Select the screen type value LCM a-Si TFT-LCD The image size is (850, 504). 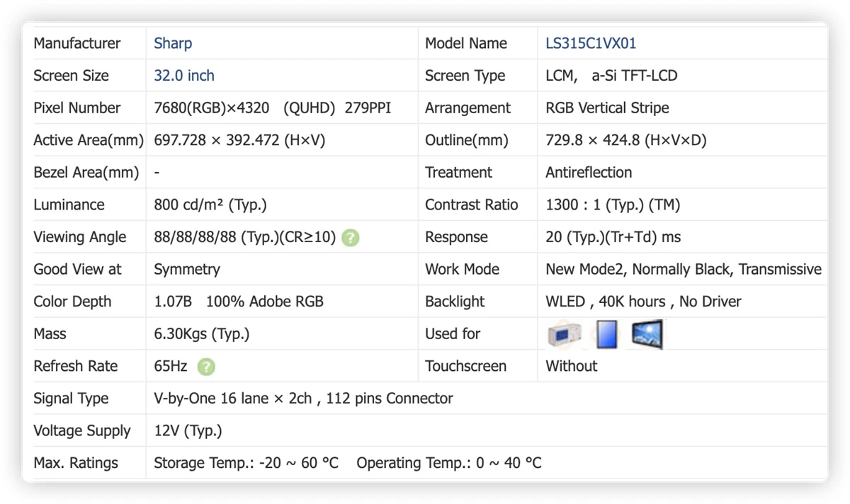[x=611, y=76]
